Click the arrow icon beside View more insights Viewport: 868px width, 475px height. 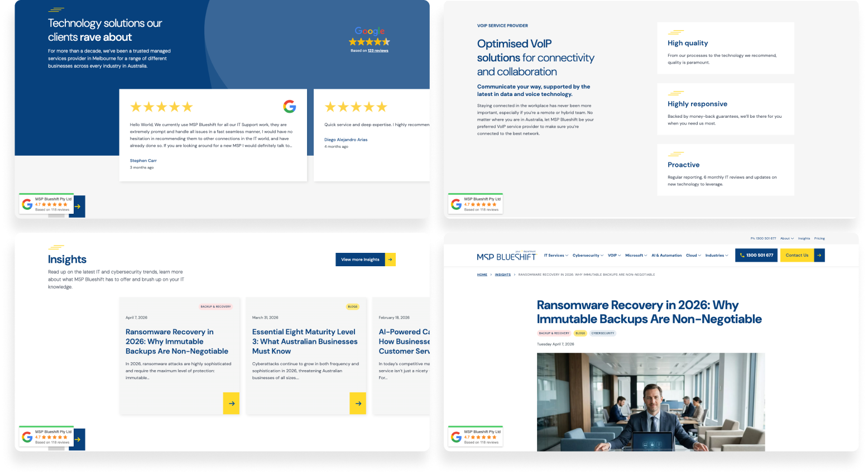(390, 260)
